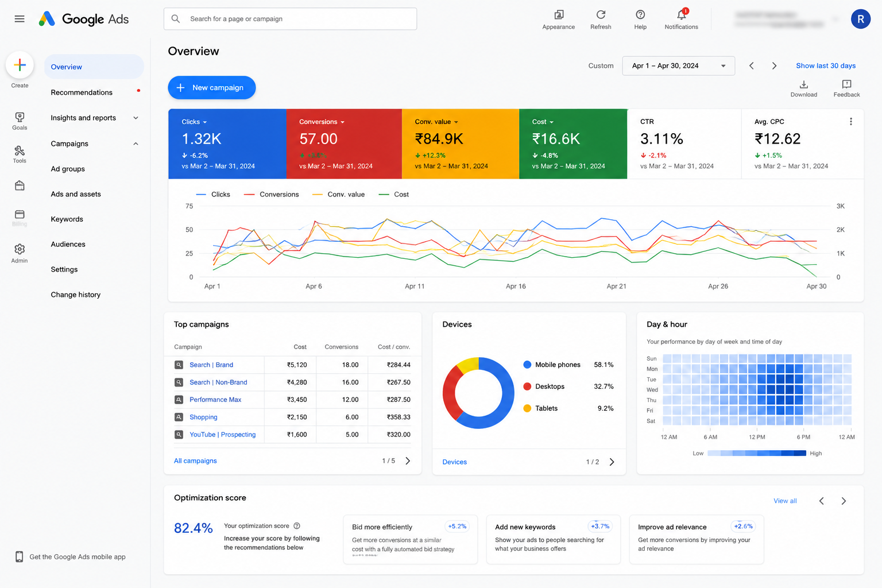Open Shopping campaign link
This screenshot has width=882, height=588.
[203, 417]
